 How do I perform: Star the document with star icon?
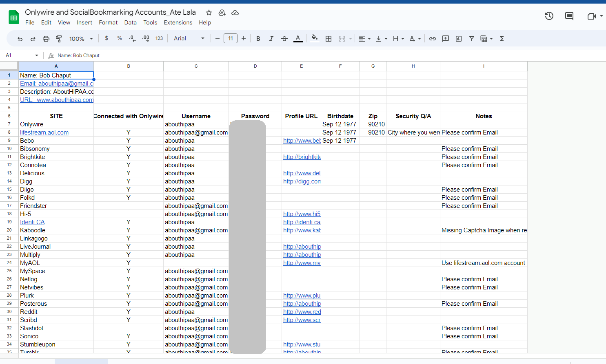pyautogui.click(x=209, y=13)
